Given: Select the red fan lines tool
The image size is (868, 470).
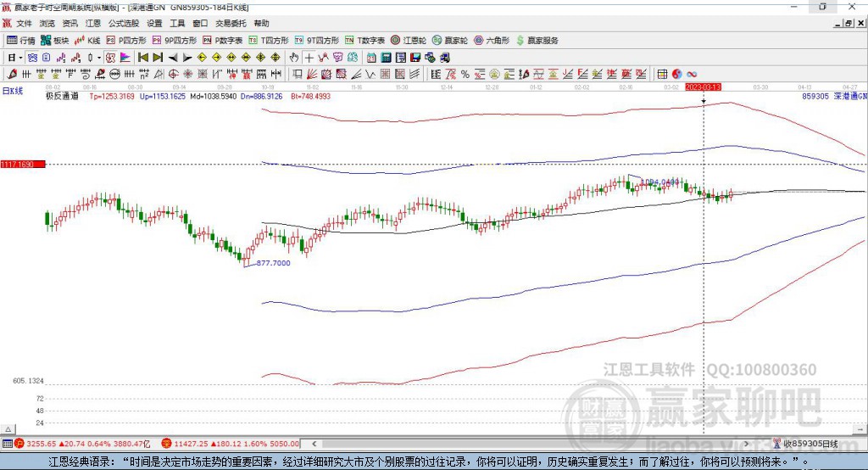Looking at the screenshot, I should coord(312,74).
